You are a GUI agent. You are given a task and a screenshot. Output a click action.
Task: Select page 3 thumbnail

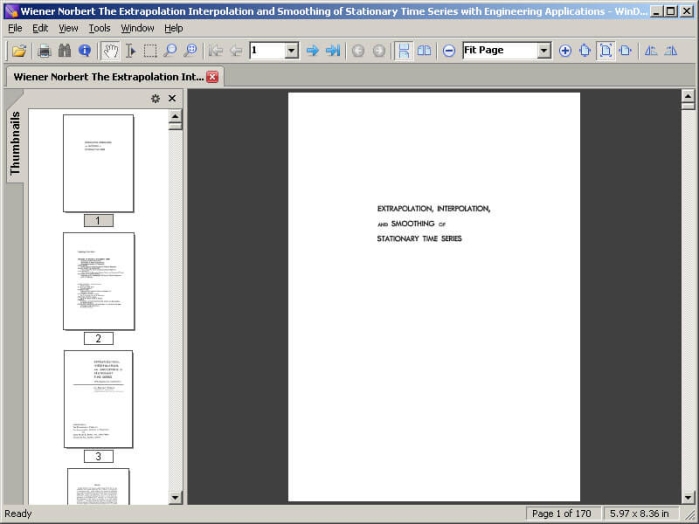click(99, 399)
